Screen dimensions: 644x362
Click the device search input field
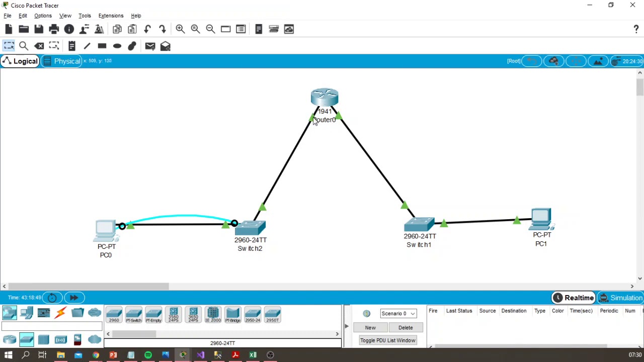pos(51,327)
